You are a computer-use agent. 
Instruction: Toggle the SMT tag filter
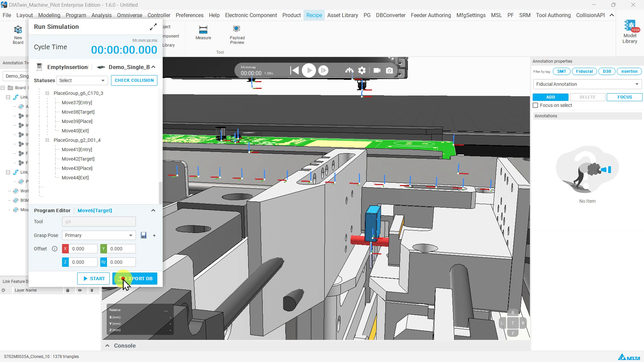click(x=561, y=71)
